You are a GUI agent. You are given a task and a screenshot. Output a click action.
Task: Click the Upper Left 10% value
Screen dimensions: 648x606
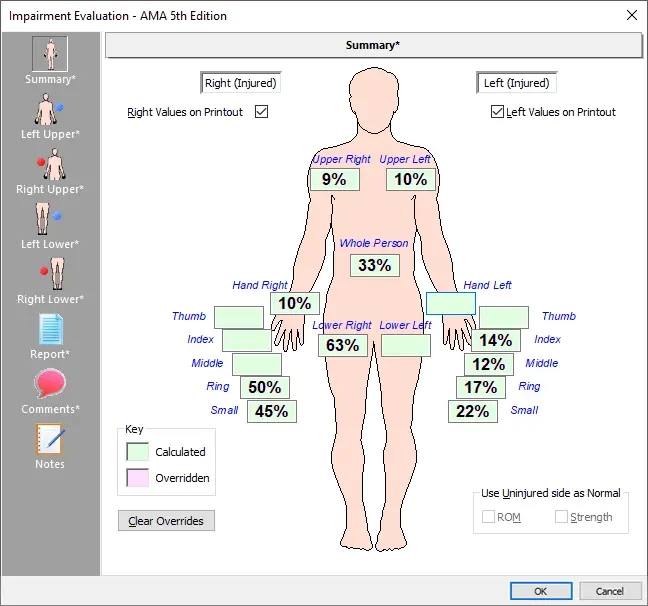tap(411, 179)
